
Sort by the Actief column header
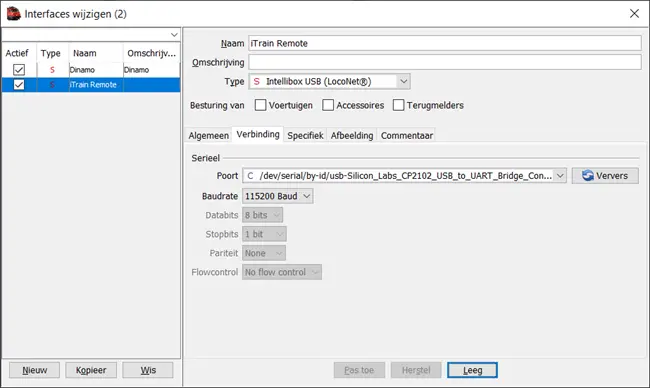click(19, 53)
